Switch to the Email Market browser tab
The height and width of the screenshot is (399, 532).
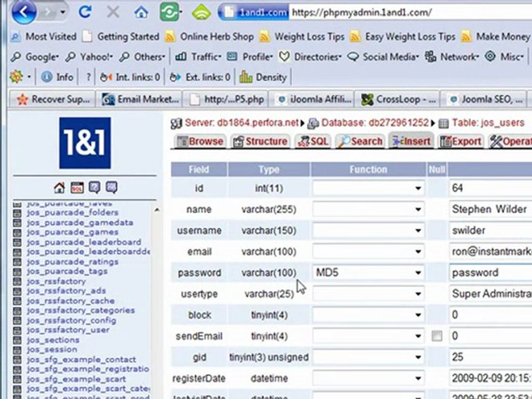coord(140,99)
